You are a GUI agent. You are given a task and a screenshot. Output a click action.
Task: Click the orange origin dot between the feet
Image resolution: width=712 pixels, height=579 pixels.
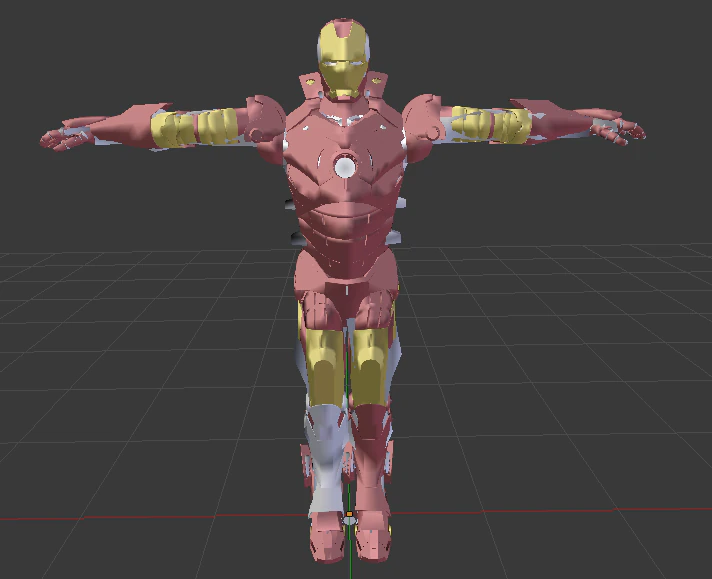point(349,514)
